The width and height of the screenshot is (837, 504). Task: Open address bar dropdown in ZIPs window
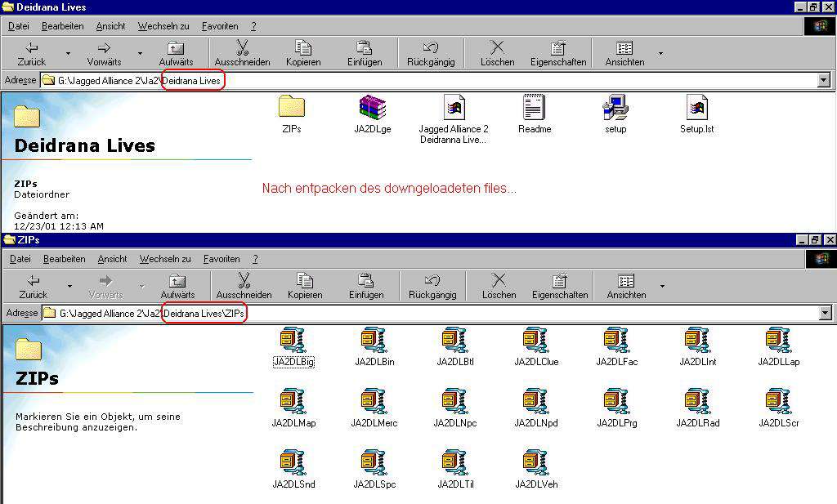(825, 313)
